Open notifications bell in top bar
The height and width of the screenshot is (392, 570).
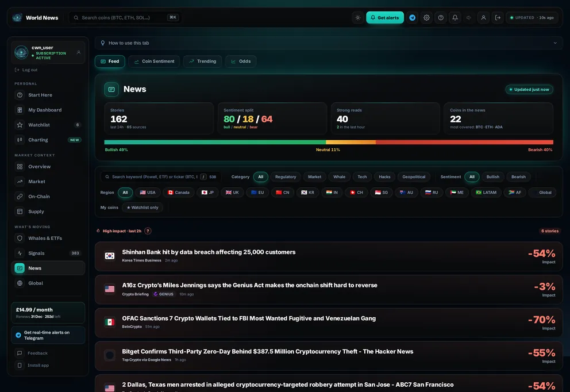tap(455, 17)
